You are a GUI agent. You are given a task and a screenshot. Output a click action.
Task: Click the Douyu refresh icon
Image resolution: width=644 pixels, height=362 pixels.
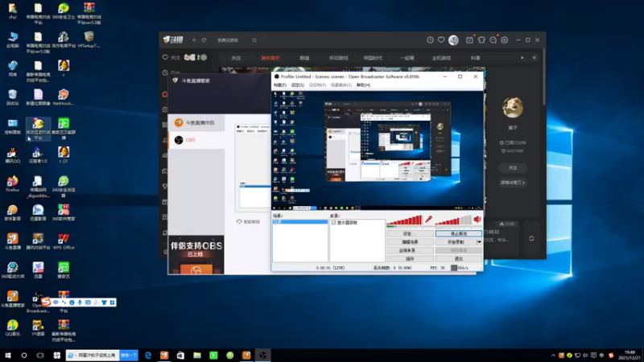(204, 40)
